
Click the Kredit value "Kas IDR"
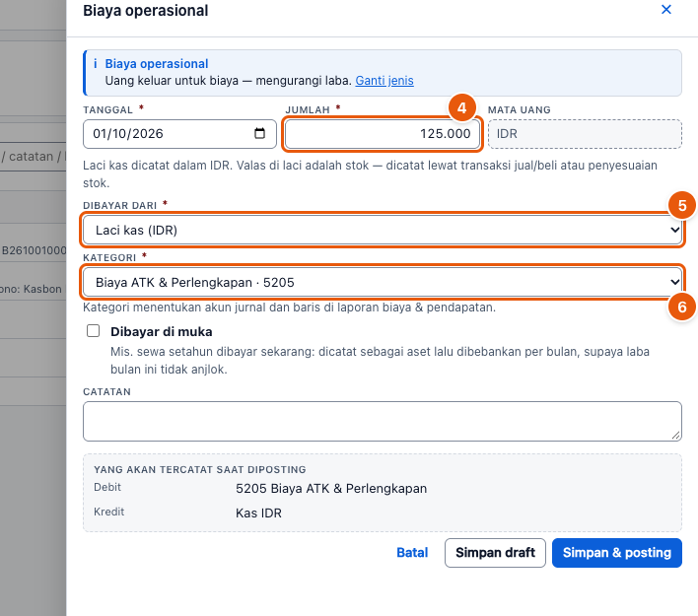[258, 513]
